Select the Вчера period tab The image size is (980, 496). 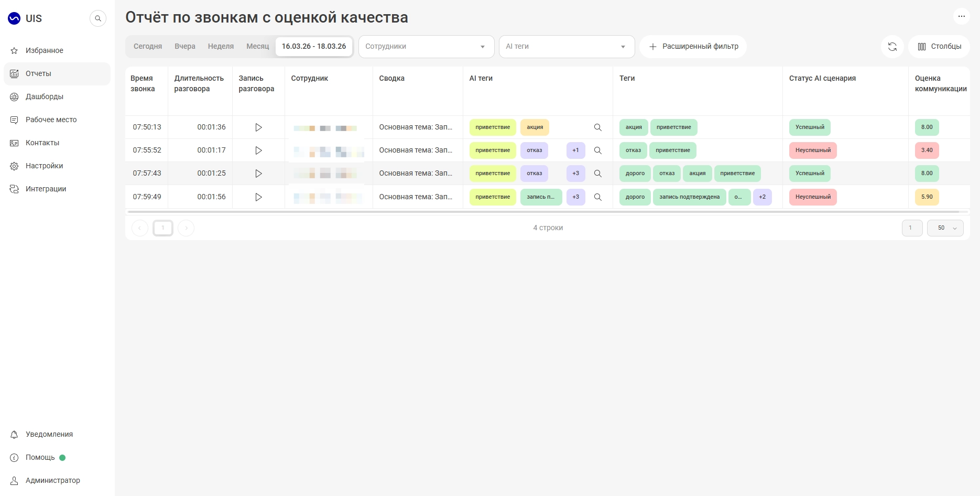[x=185, y=46]
